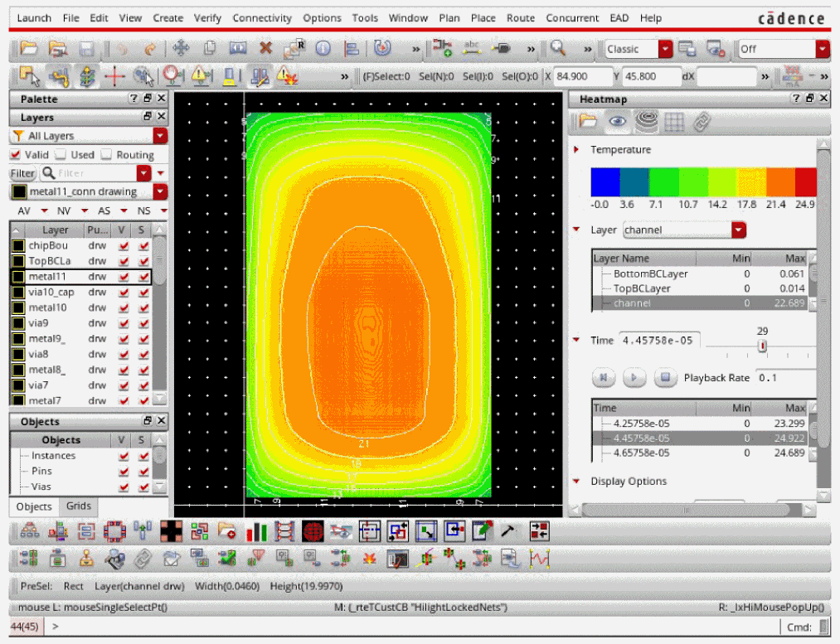The height and width of the screenshot is (644, 840).
Task: Open the Connectivity menu
Action: 262,17
